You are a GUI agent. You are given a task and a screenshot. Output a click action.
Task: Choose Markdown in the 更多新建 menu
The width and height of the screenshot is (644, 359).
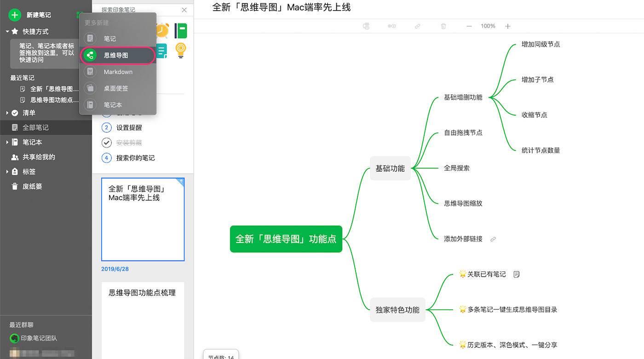[x=118, y=72]
